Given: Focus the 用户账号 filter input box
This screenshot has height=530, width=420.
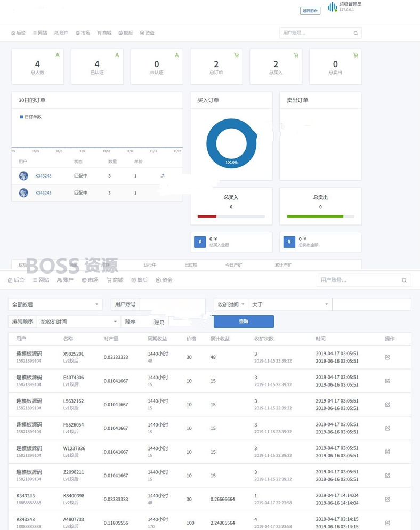Looking at the screenshot, I should click(172, 304).
